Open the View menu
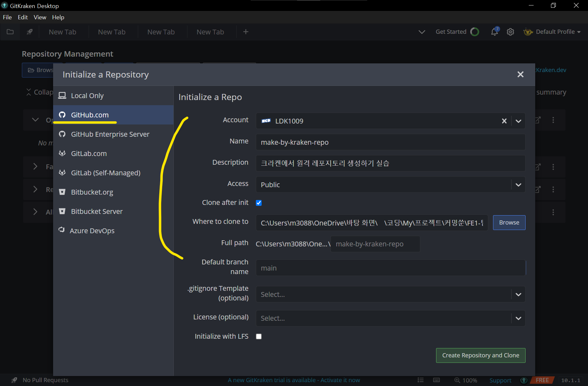Screen dimensions: 588x386 click(x=40, y=17)
